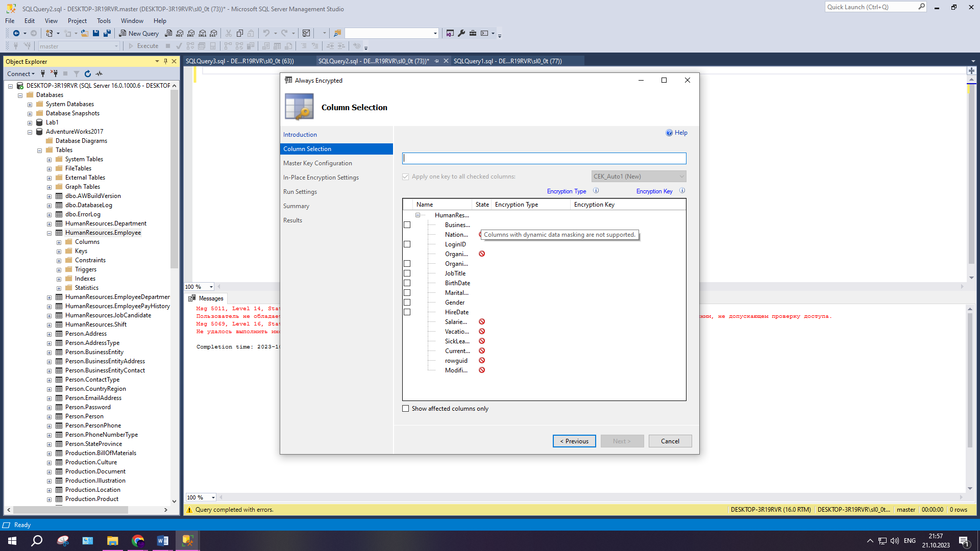Click the Save All icon in toolbar

107,33
